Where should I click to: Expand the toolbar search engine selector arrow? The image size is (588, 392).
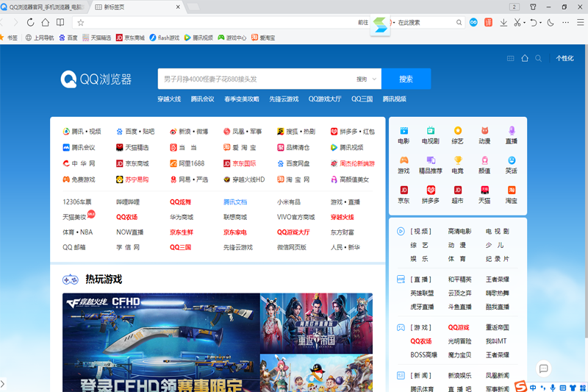(394, 23)
